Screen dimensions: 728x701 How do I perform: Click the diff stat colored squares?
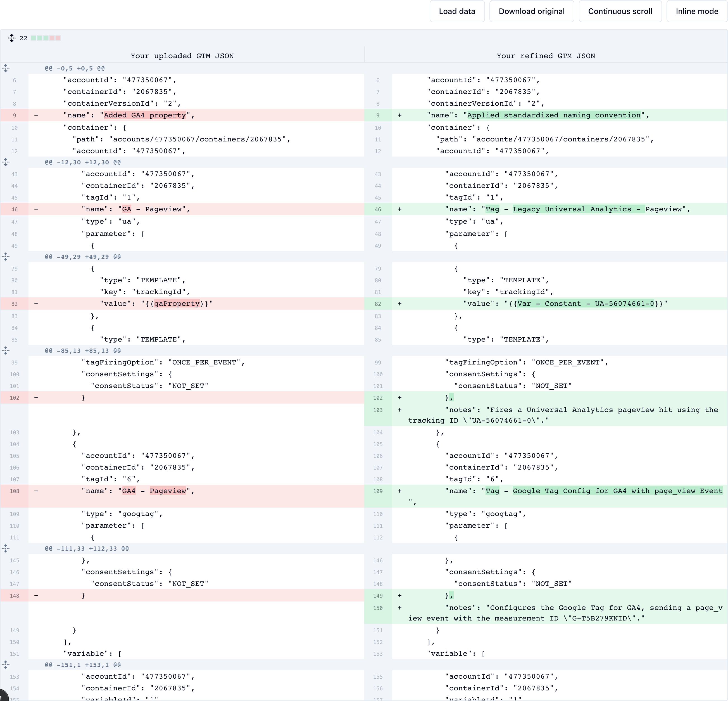click(x=46, y=38)
